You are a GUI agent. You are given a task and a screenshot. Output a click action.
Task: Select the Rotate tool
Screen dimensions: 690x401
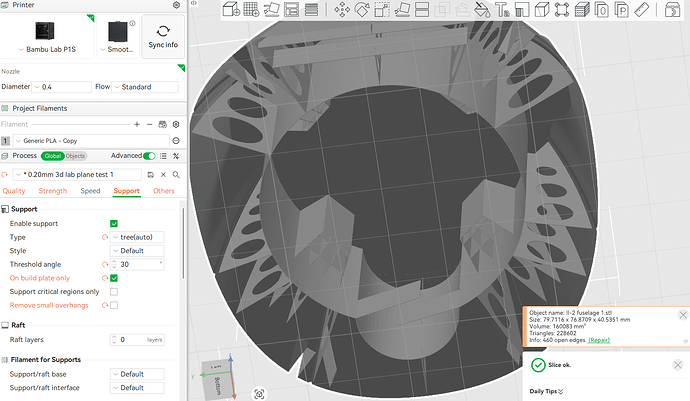(x=362, y=9)
